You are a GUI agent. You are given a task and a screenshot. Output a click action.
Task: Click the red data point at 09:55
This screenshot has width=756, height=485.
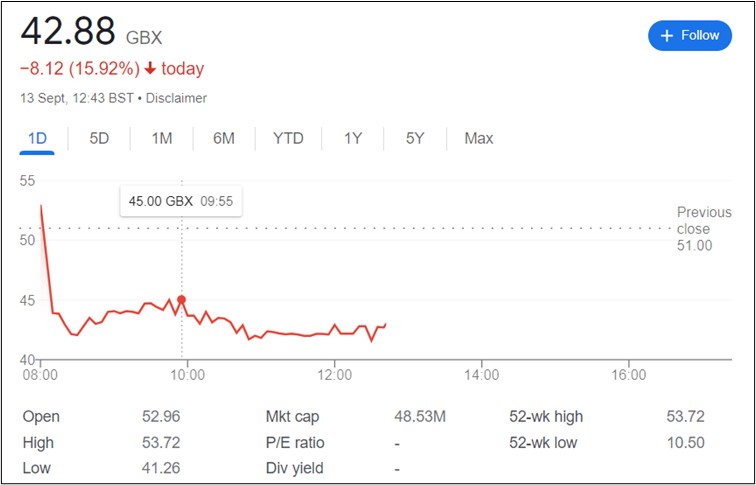(181, 299)
